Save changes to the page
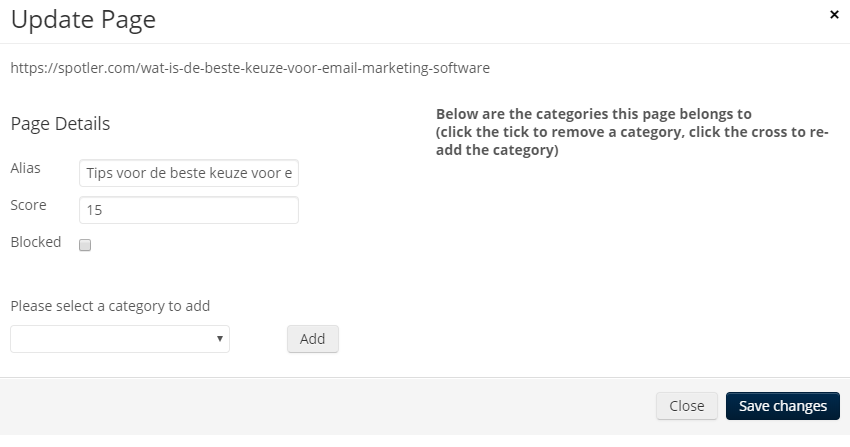850x447 pixels. pyautogui.click(x=783, y=406)
